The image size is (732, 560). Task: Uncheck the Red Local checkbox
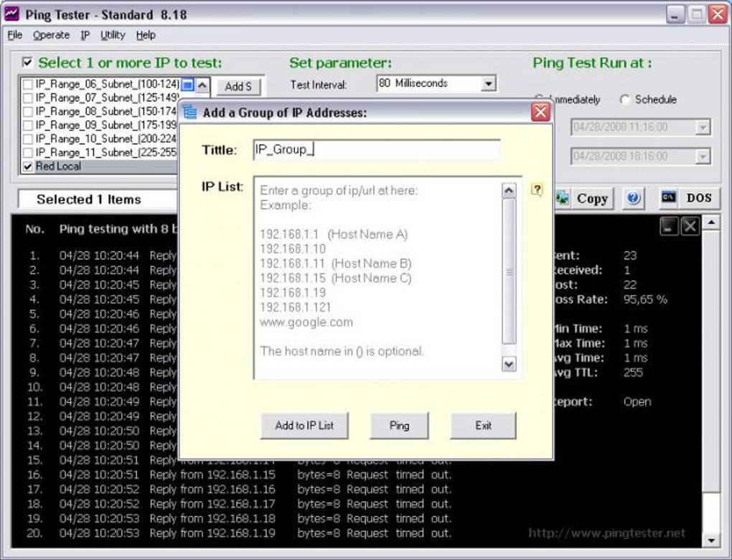point(28,167)
